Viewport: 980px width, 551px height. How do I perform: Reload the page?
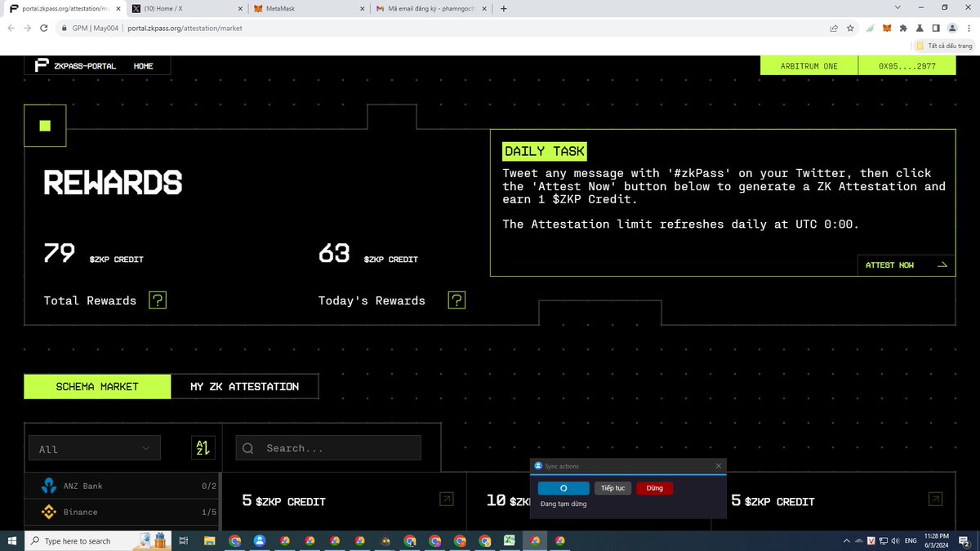(x=45, y=28)
